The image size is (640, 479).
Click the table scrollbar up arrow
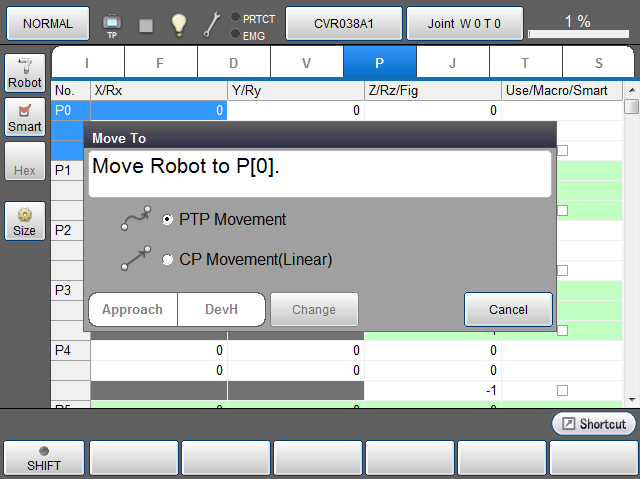pos(631,107)
